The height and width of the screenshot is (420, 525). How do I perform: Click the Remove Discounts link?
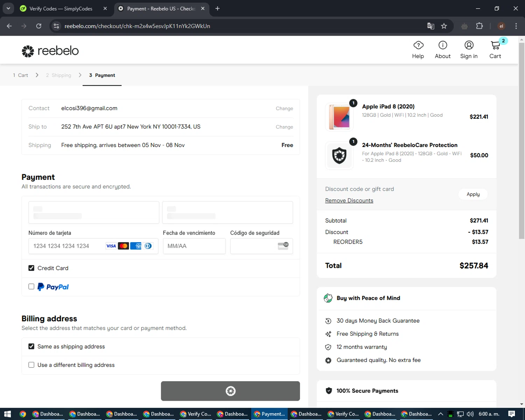349,201
